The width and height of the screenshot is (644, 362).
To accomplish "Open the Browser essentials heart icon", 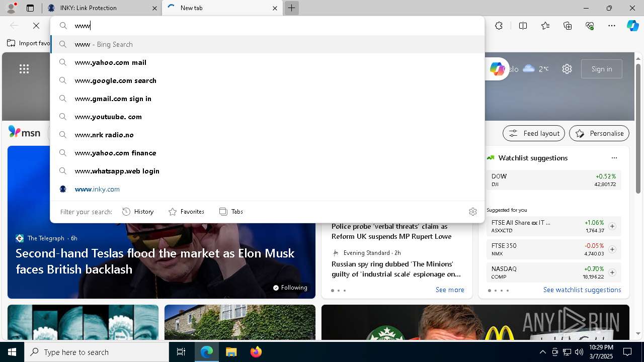I will tap(590, 26).
